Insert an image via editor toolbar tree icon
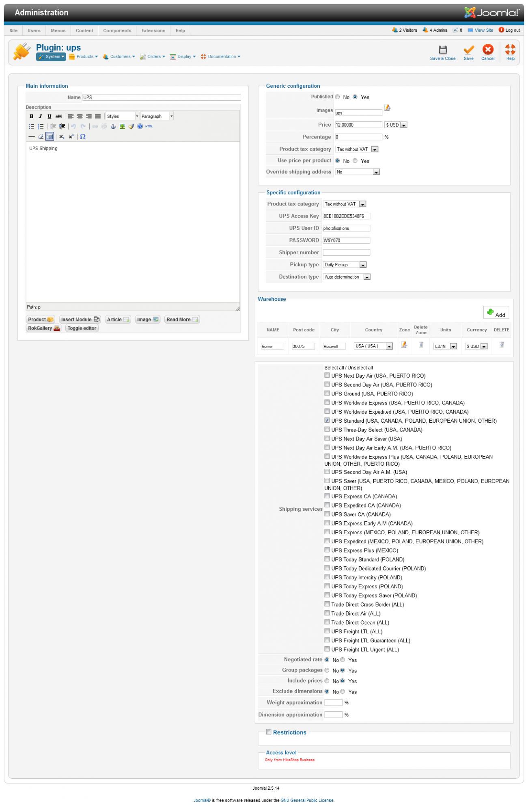This screenshot has width=528, height=812. tap(122, 126)
